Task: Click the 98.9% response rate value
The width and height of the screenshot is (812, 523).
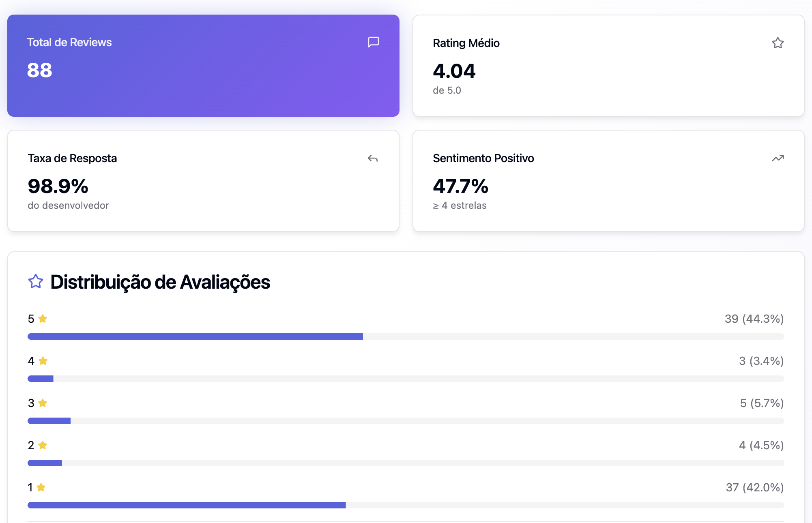Action: pyautogui.click(x=58, y=186)
